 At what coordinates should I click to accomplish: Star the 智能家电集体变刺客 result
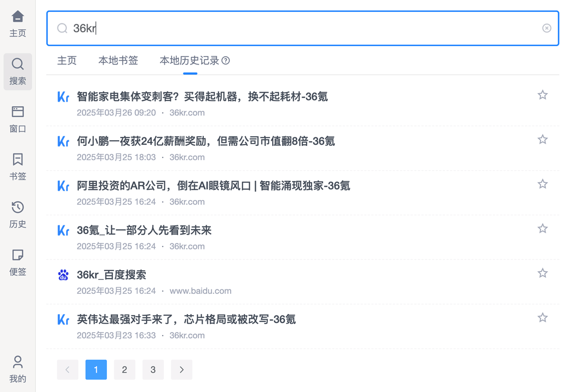[x=542, y=95]
